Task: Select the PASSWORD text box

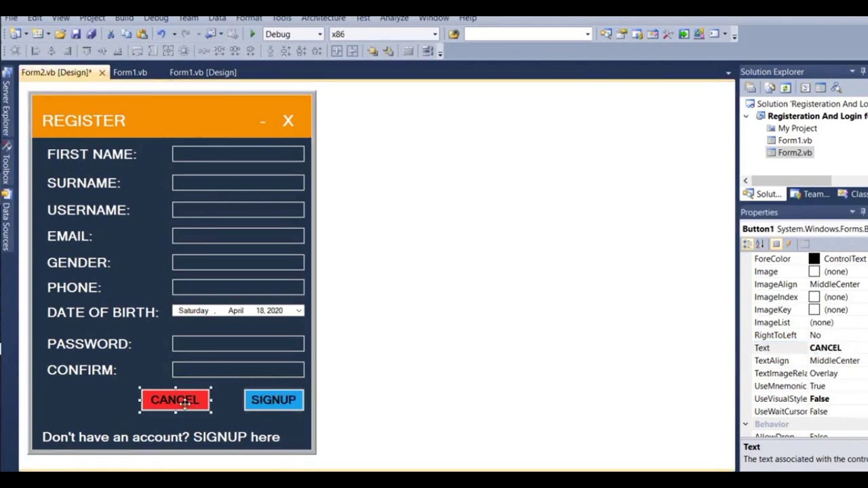Action: (x=238, y=344)
